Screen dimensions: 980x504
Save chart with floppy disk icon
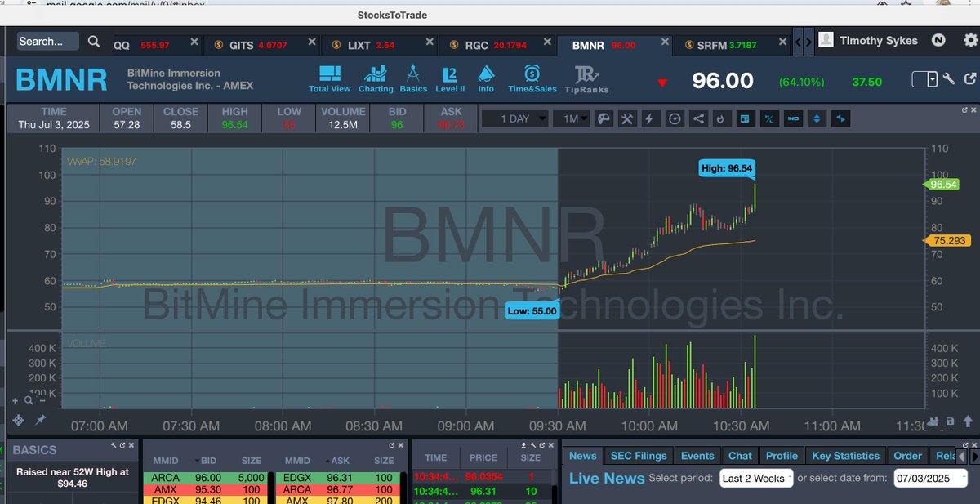pyautogui.click(x=950, y=421)
